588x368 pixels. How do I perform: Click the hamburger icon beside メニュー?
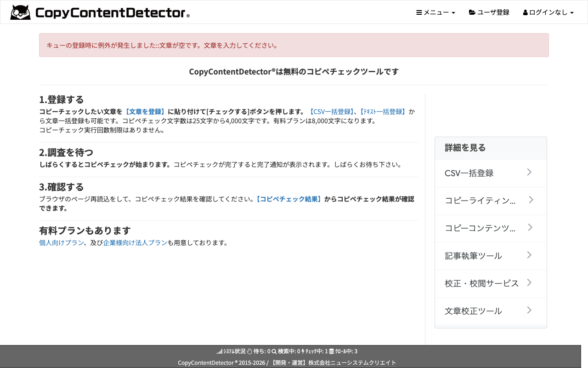(x=418, y=12)
